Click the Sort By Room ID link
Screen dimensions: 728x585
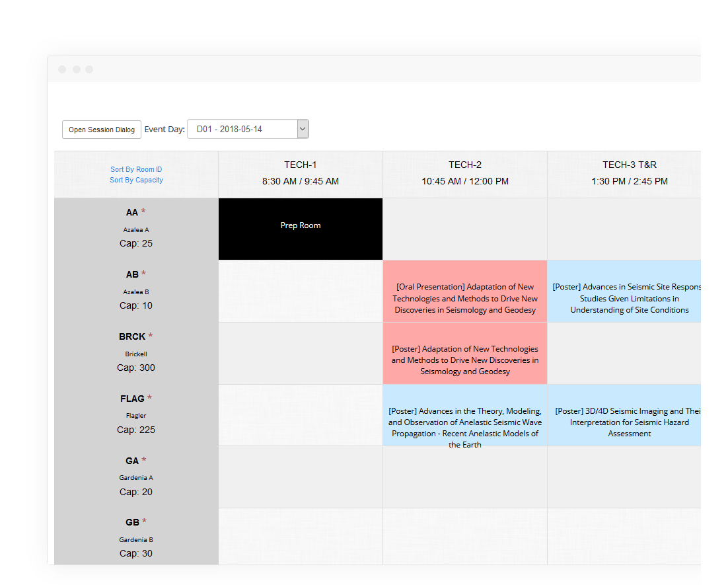[x=136, y=169]
